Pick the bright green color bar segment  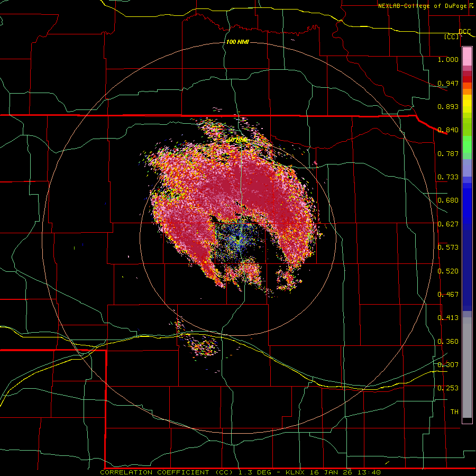[467, 144]
